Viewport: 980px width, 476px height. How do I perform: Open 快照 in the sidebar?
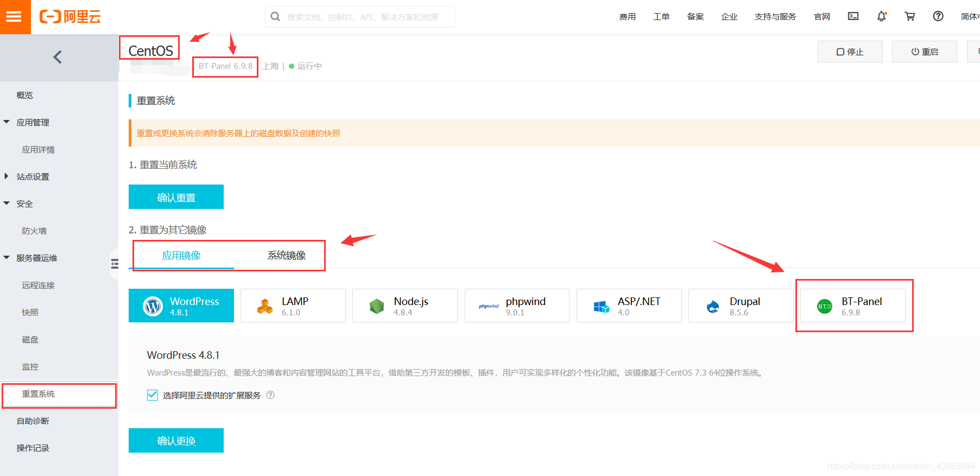30,312
